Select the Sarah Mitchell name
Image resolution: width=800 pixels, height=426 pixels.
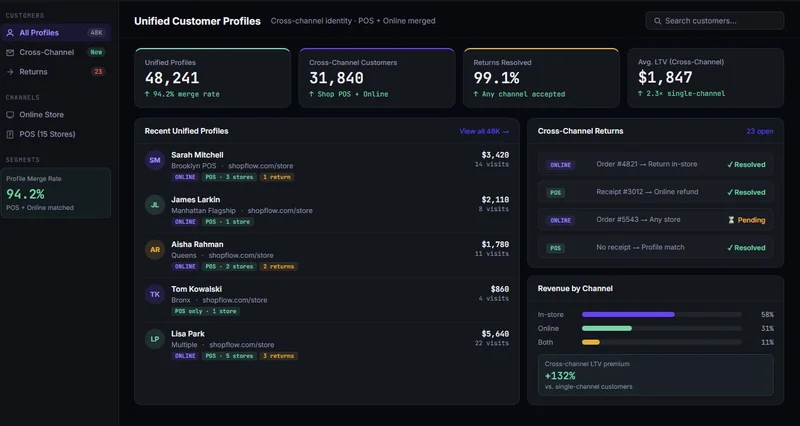(197, 155)
